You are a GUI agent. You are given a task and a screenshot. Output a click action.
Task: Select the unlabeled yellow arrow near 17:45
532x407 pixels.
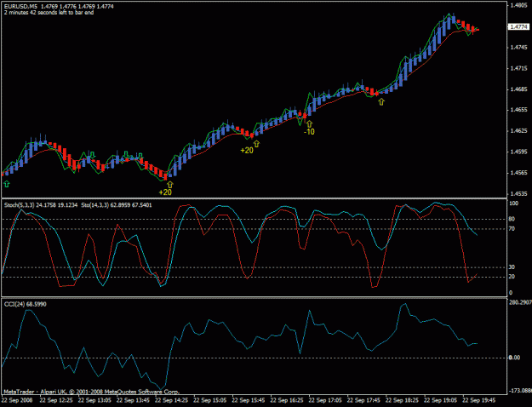point(381,101)
